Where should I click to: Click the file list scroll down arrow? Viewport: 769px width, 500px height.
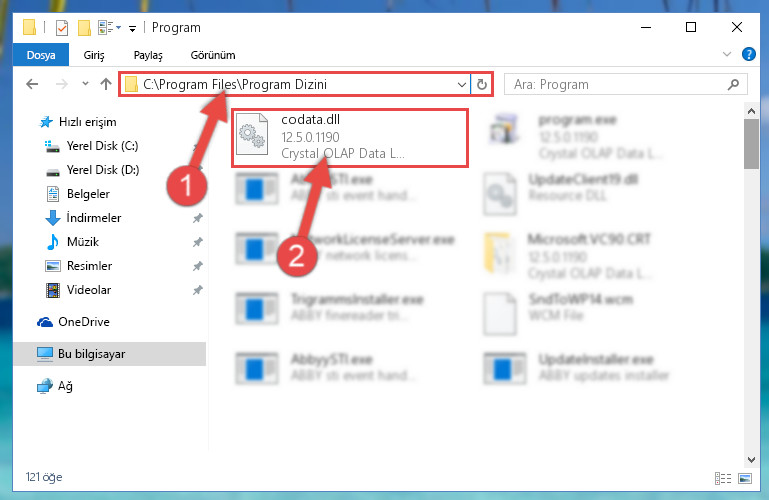(751, 460)
